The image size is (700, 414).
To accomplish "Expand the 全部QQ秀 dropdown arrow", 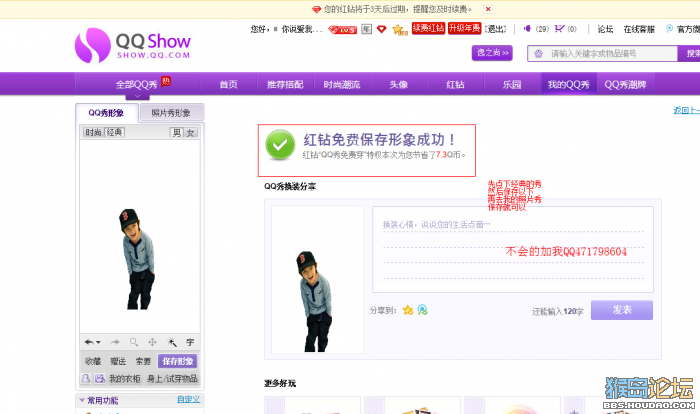I will (x=138, y=96).
